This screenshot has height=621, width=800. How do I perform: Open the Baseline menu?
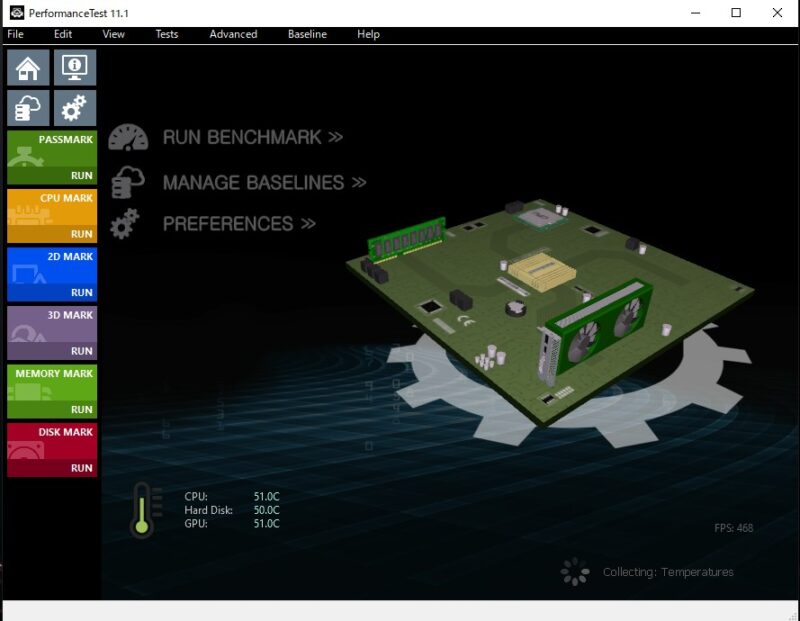[307, 34]
